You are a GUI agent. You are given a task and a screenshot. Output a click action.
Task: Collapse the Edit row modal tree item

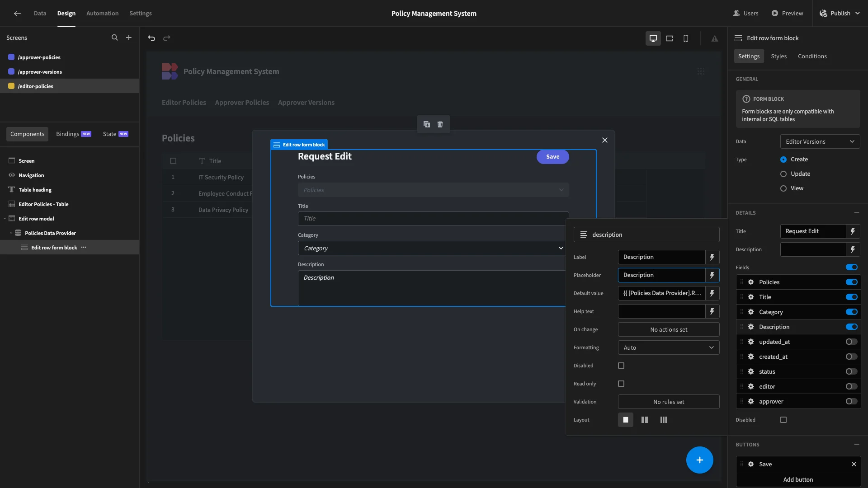5,219
